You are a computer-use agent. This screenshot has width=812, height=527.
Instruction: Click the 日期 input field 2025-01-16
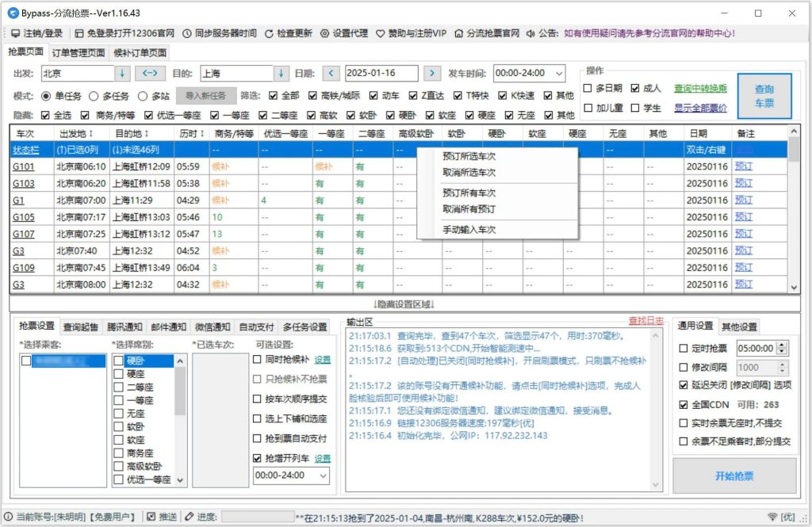(x=381, y=73)
